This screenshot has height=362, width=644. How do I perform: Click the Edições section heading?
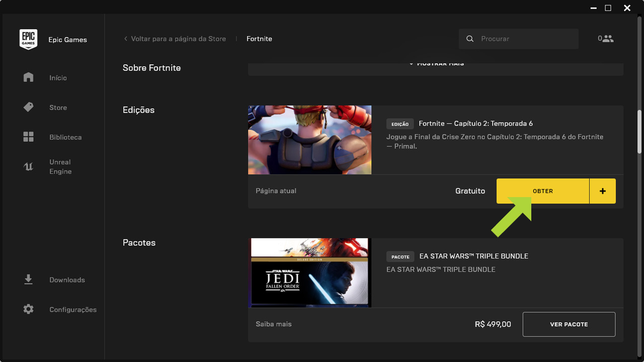click(138, 110)
